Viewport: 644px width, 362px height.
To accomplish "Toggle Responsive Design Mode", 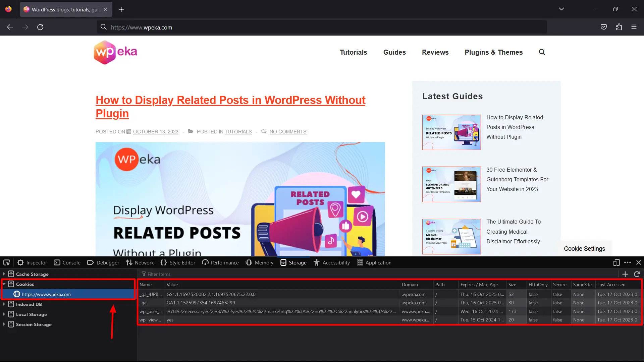I will coord(616,262).
